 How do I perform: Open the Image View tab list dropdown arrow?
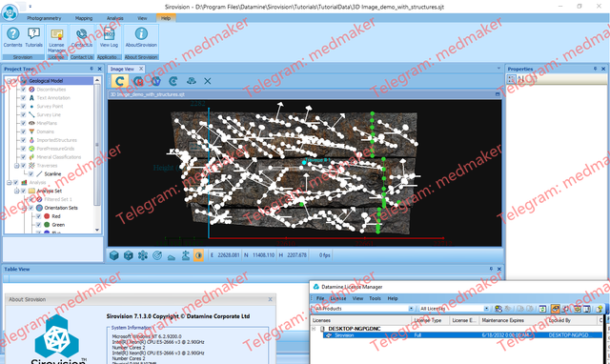pyautogui.click(x=498, y=69)
